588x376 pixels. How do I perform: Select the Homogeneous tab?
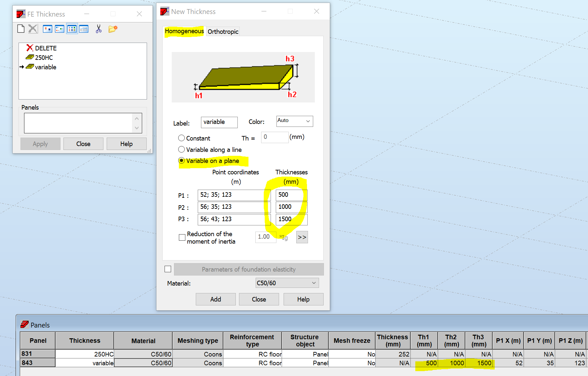point(184,31)
